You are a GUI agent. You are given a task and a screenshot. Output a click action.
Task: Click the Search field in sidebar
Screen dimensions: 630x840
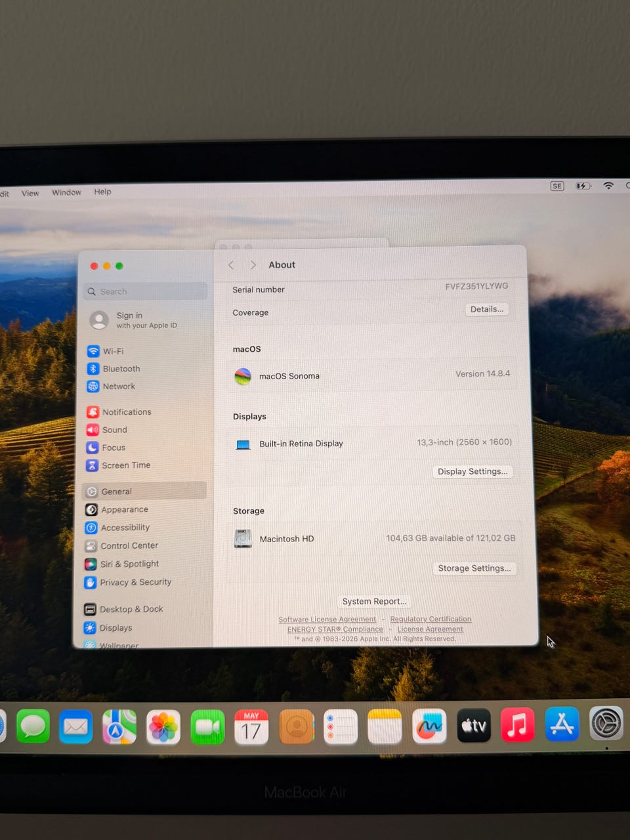click(146, 291)
